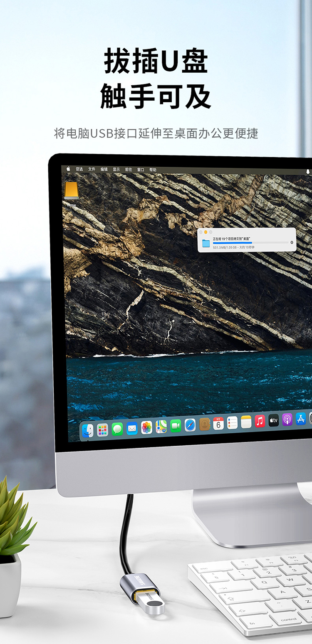Image resolution: width=312 pixels, height=644 pixels.
Task: Open the Notes app in dock
Action: [x=246, y=422]
